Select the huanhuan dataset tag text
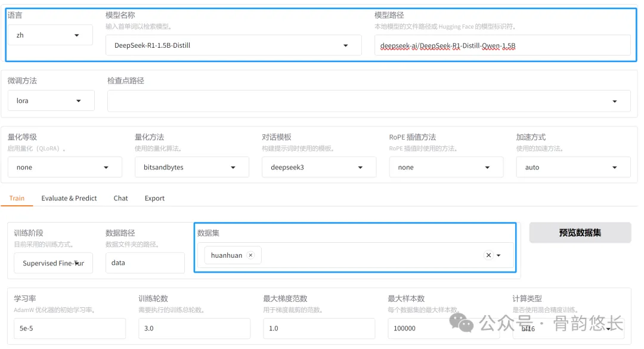Screen dimensions: 644x349 [x=227, y=255]
